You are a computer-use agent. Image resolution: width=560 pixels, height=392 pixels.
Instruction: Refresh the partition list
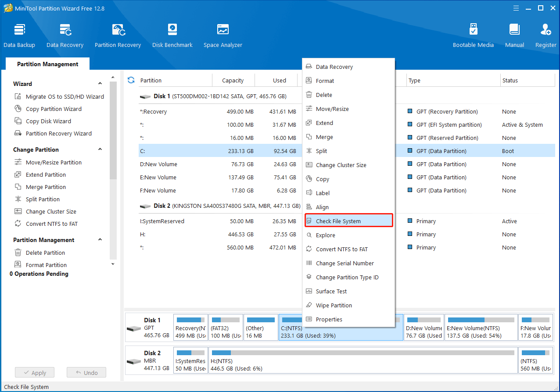click(x=131, y=80)
